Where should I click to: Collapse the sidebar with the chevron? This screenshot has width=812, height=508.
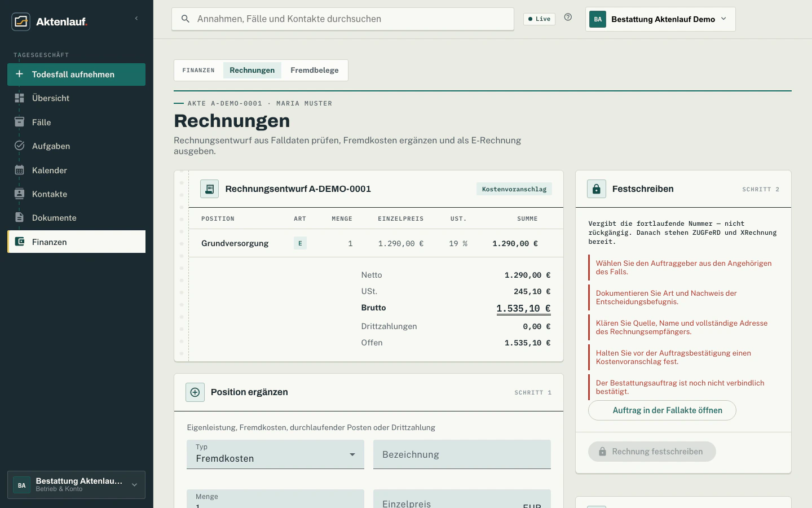click(x=136, y=19)
